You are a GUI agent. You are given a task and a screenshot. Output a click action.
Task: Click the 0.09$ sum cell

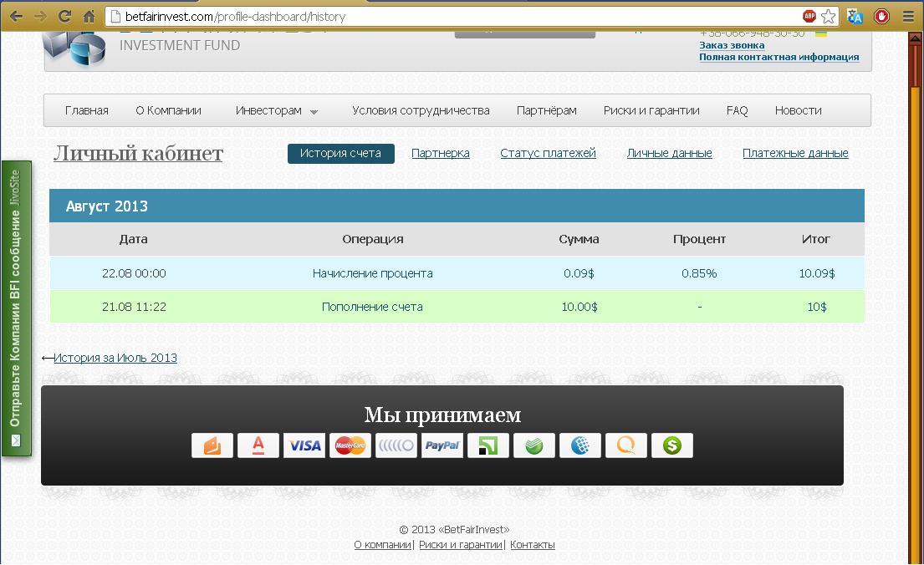[x=579, y=273]
